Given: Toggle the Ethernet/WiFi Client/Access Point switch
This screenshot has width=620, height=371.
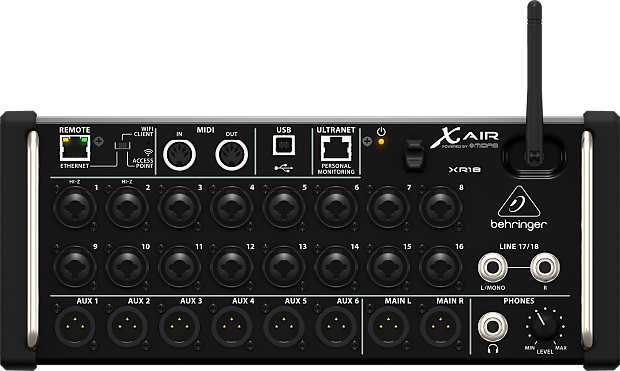Looking at the screenshot, I should pyautogui.click(x=122, y=146).
